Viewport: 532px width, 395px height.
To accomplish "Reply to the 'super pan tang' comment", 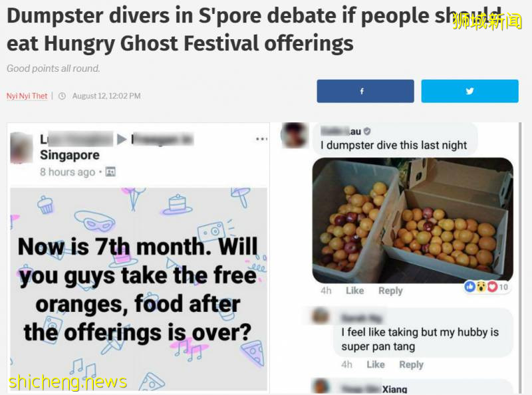I will pyautogui.click(x=411, y=364).
